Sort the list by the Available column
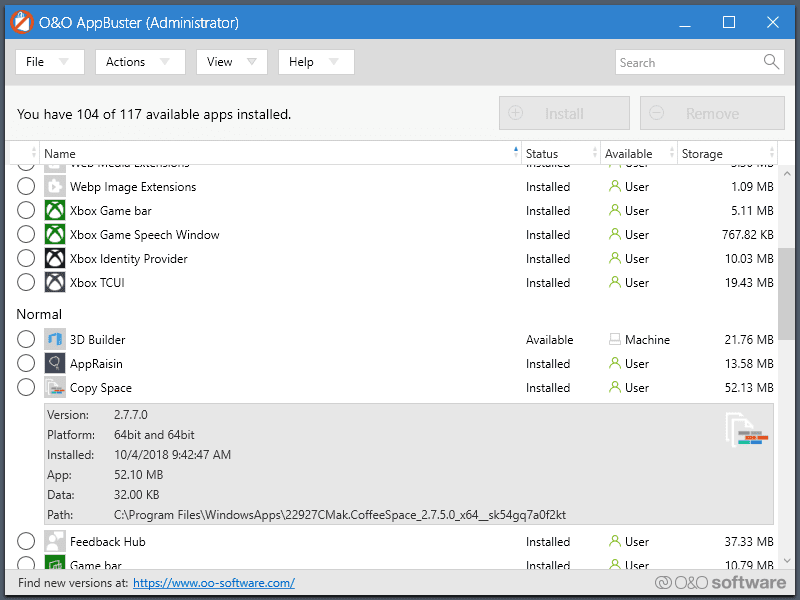The image size is (800, 600). coord(639,153)
